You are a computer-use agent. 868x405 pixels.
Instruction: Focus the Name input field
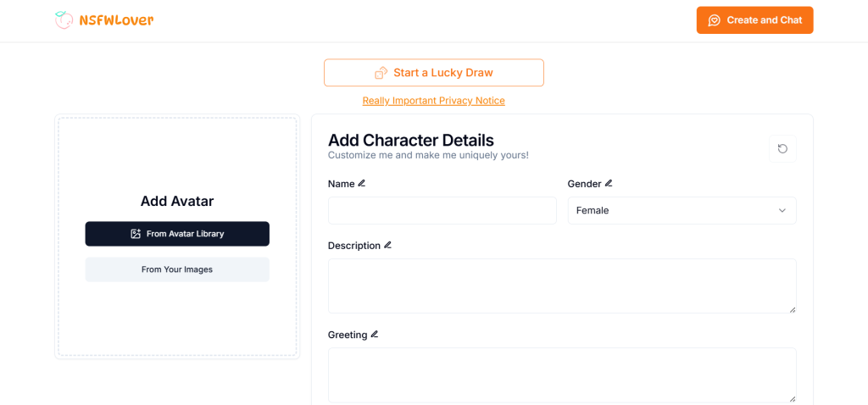point(442,210)
